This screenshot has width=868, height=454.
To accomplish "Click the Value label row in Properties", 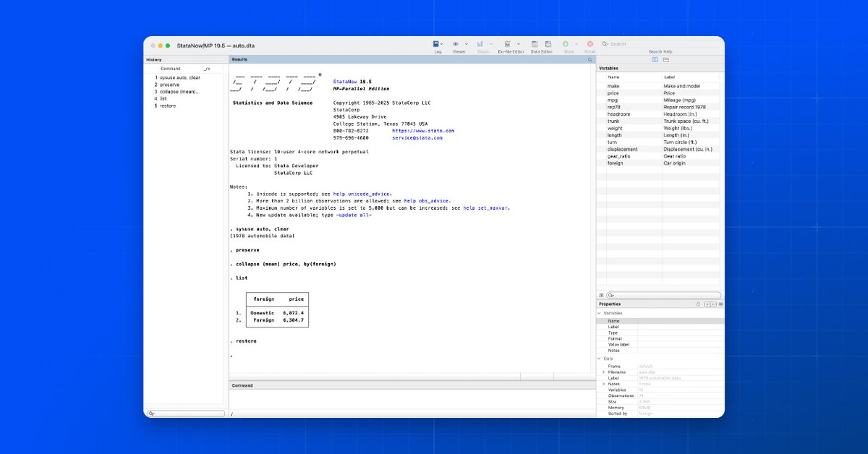I will (660, 345).
